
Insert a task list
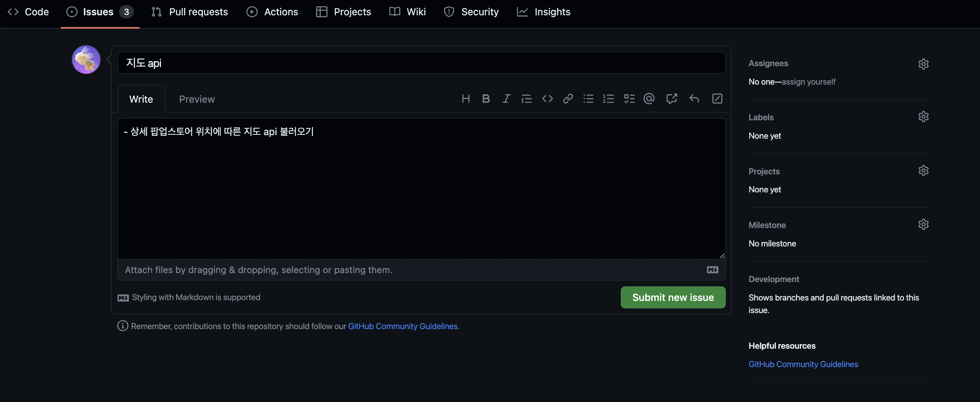[629, 98]
